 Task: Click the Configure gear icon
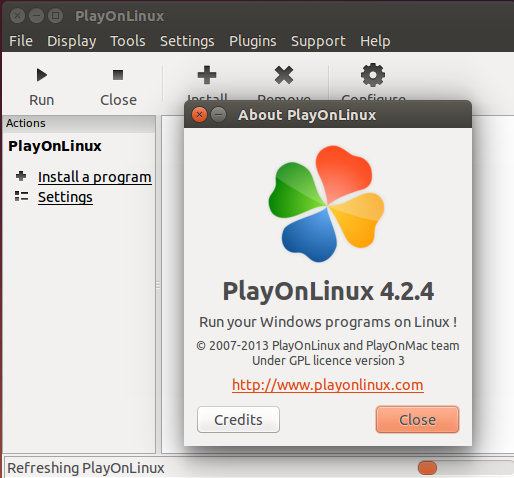click(373, 75)
